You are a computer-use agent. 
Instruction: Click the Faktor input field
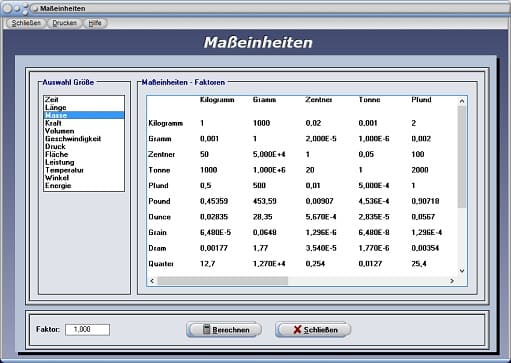pyautogui.click(x=87, y=329)
